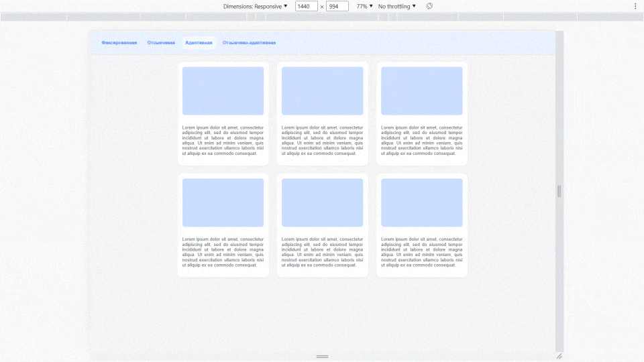
Task: Click the image placeholder in the top-left card
Action: pos(223,90)
